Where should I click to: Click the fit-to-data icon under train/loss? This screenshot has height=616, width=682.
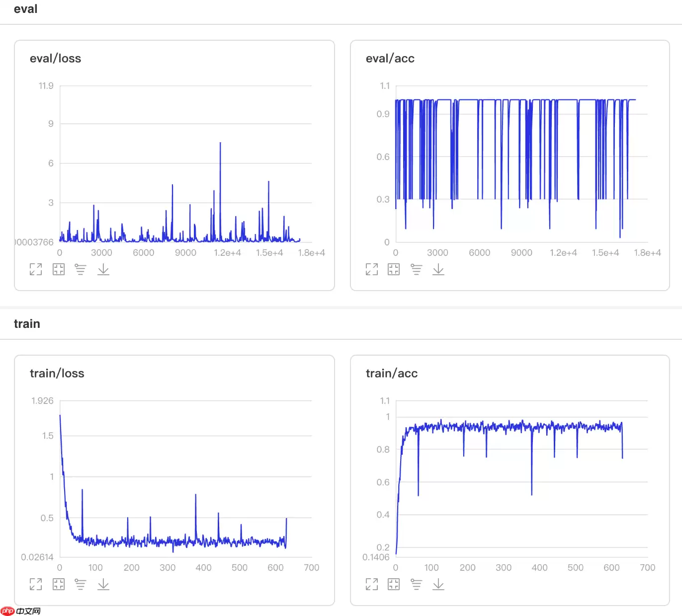[x=59, y=584]
